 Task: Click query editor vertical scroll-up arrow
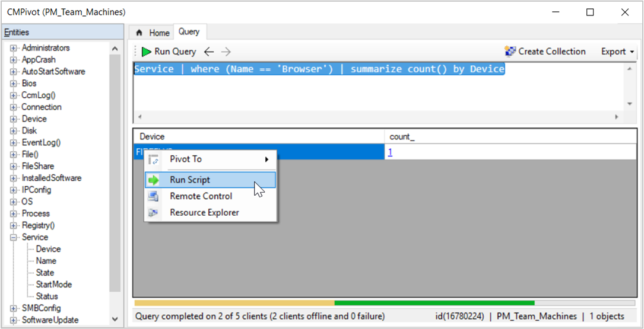click(x=630, y=69)
